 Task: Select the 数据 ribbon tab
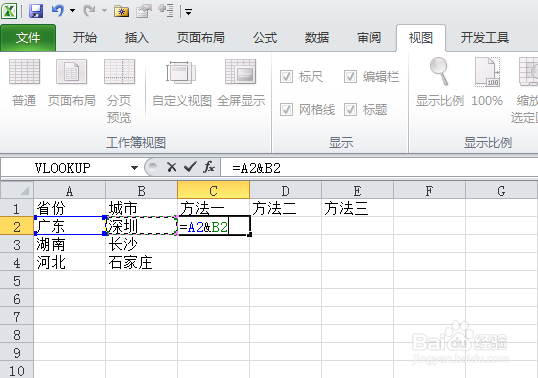coord(317,38)
